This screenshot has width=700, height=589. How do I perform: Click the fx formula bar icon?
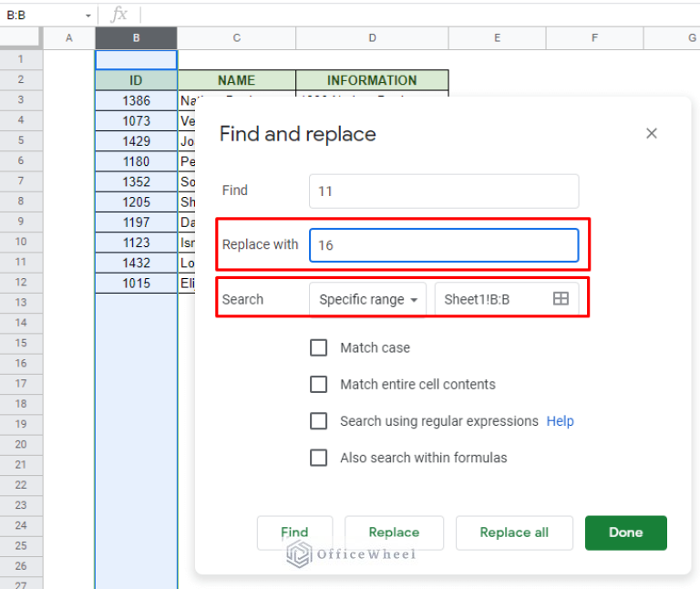click(x=118, y=15)
